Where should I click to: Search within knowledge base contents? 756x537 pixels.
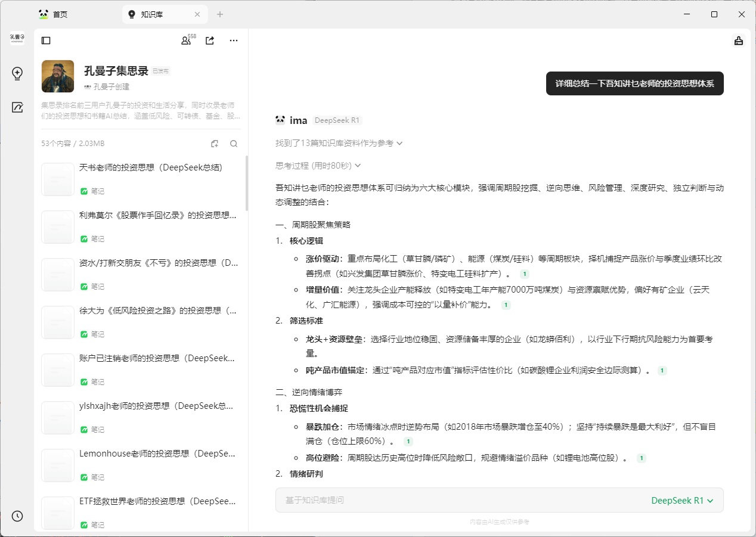click(x=234, y=144)
